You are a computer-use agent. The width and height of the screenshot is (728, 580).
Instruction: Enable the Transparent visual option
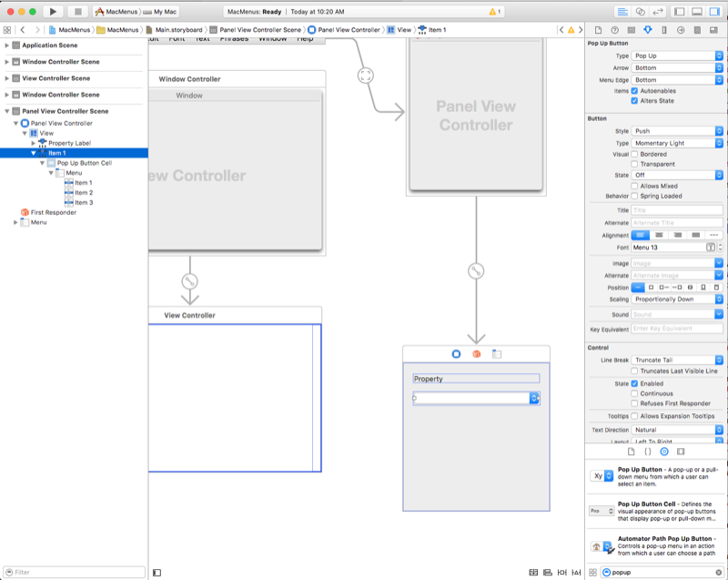(634, 164)
